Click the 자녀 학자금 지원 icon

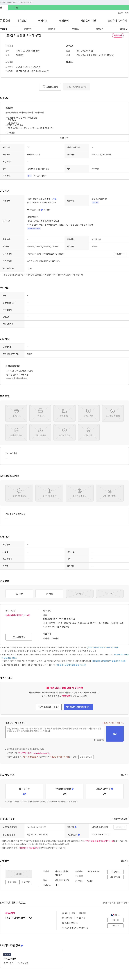point(113,413)
